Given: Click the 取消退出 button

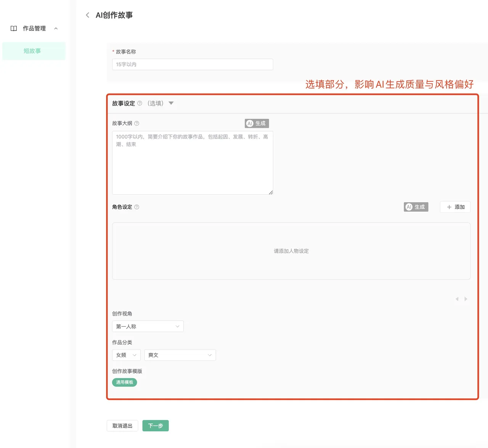Looking at the screenshot, I should pos(122,425).
